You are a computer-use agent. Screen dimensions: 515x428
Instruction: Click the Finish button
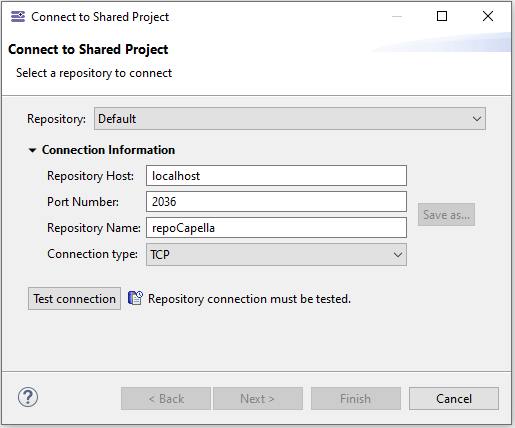[356, 399]
